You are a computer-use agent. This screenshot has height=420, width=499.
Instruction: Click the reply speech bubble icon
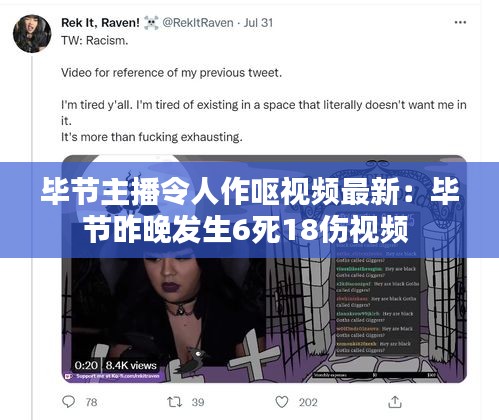(x=69, y=402)
